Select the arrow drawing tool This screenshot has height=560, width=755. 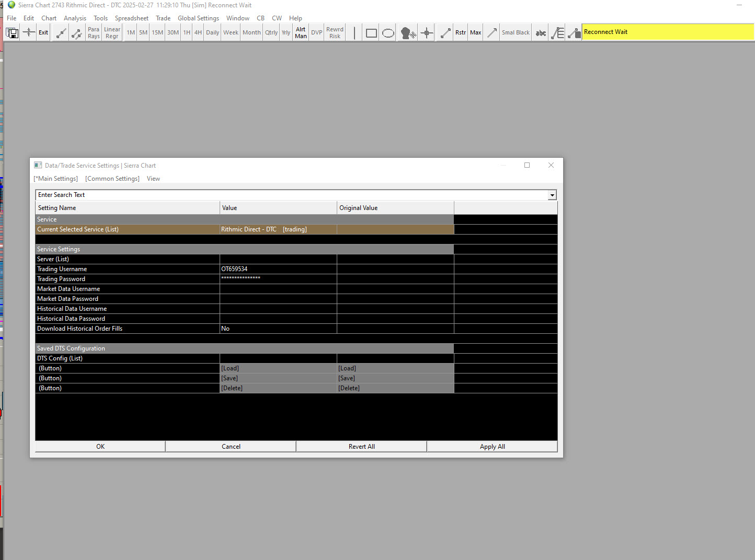pyautogui.click(x=491, y=32)
